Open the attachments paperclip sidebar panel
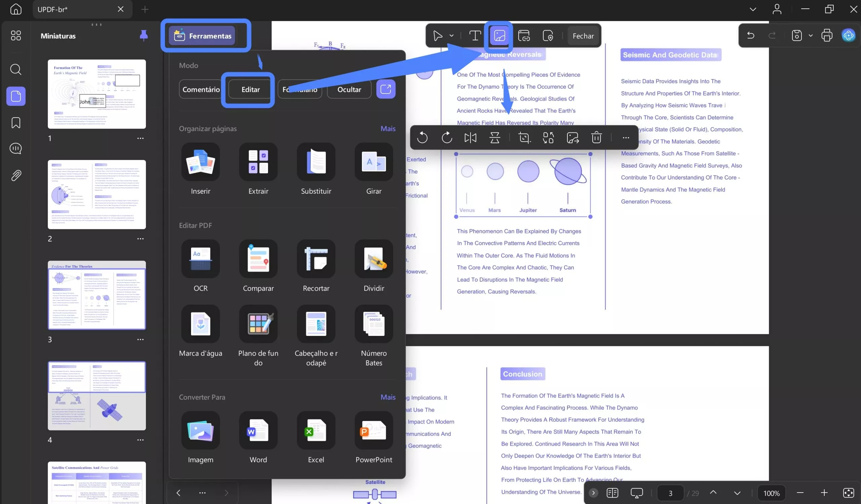The width and height of the screenshot is (861, 504). pos(16,176)
